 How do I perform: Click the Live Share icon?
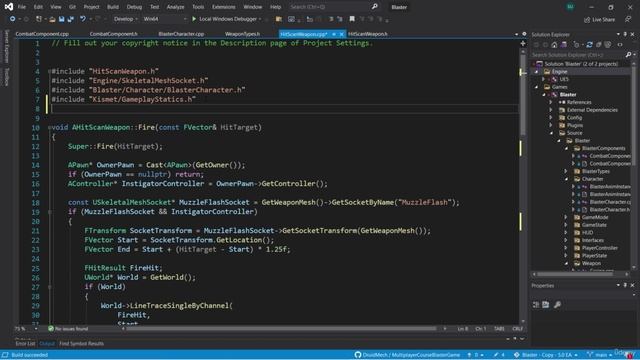(x=587, y=20)
